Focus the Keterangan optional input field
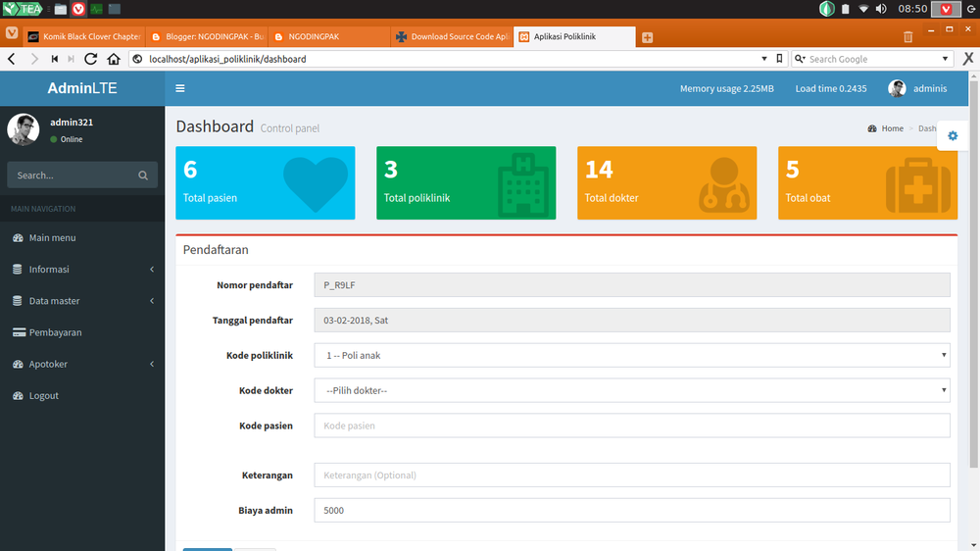This screenshot has width=980, height=551. (x=632, y=476)
